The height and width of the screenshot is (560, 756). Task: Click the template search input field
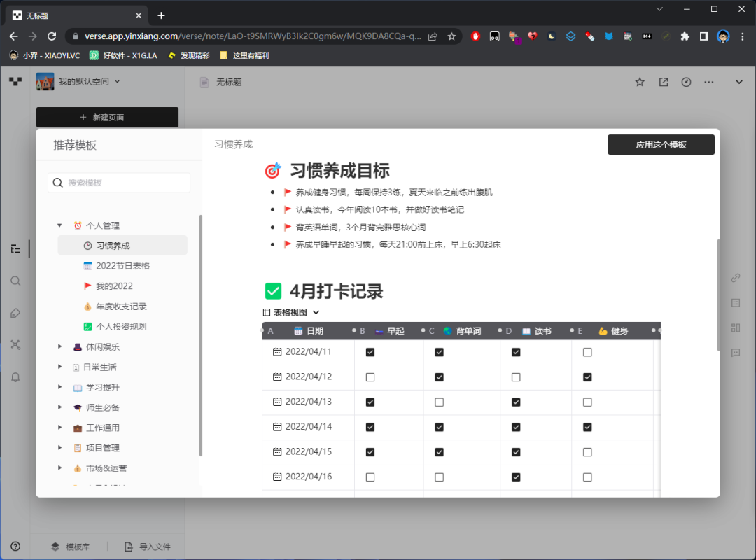pos(119,182)
